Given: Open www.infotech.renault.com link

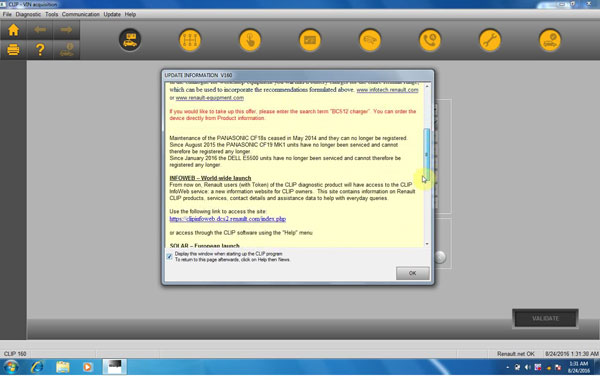Looking at the screenshot, I should click(x=387, y=90).
